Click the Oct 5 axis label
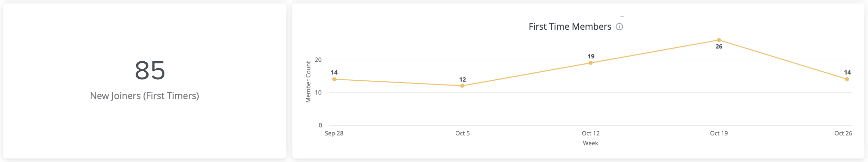The width and height of the screenshot is (868, 162). (462, 133)
